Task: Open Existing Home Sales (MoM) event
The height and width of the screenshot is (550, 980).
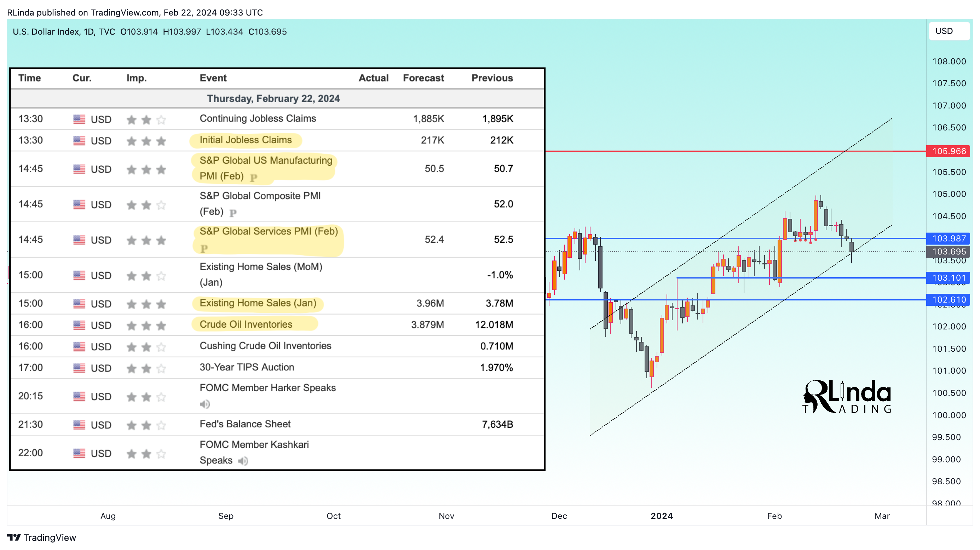Action: pyautogui.click(x=261, y=274)
